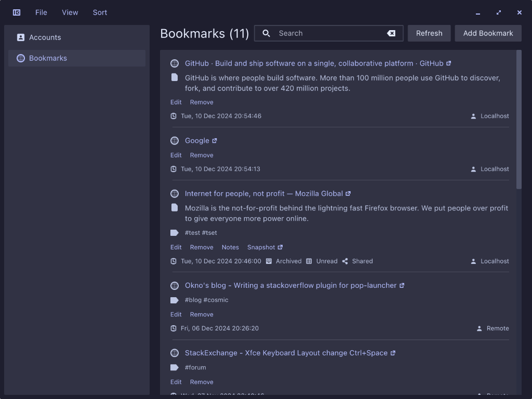The image size is (532, 399).
Task: Open the StackExchange Xfce Keyboard bookmark link
Action: [x=286, y=353]
